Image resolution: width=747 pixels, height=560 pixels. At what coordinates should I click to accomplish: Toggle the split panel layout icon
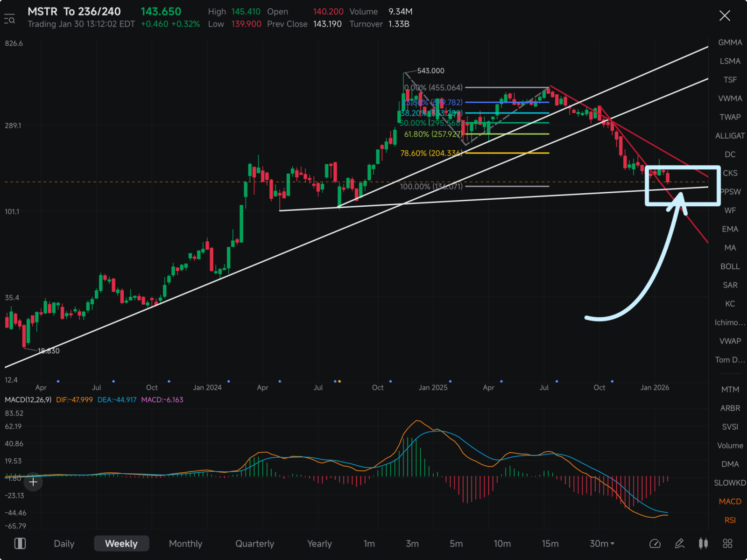pyautogui.click(x=20, y=543)
